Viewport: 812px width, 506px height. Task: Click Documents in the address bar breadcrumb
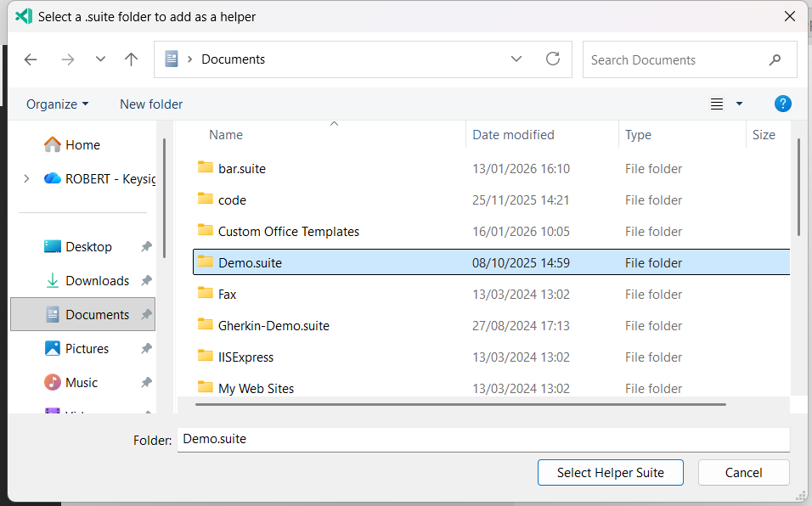233,59
